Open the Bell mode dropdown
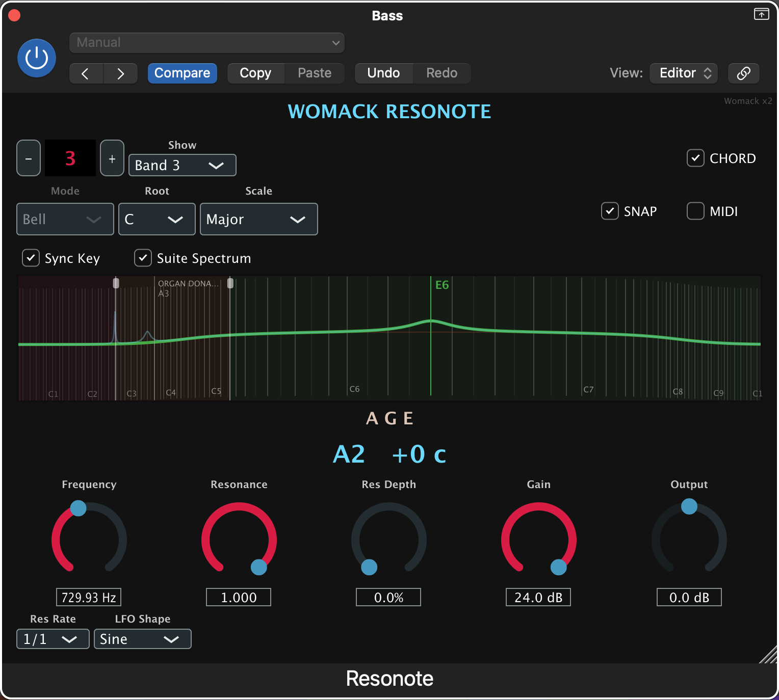The height and width of the screenshot is (700, 779). click(65, 219)
